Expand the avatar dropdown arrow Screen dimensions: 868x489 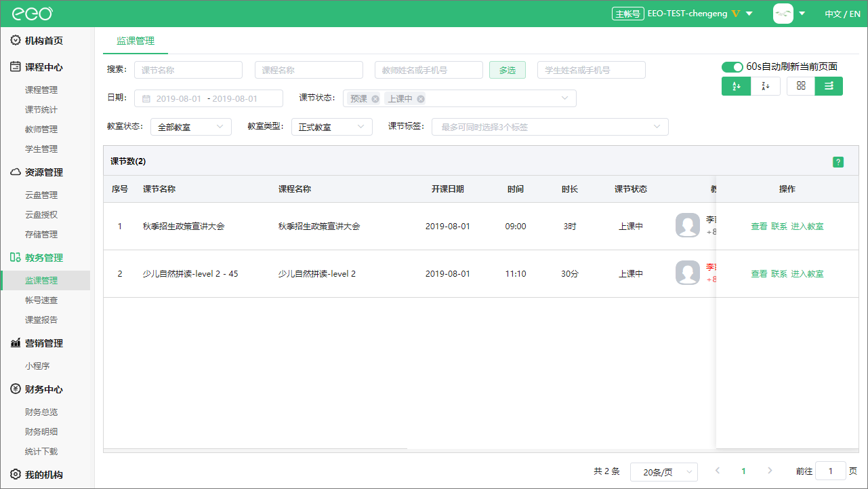[x=802, y=14]
